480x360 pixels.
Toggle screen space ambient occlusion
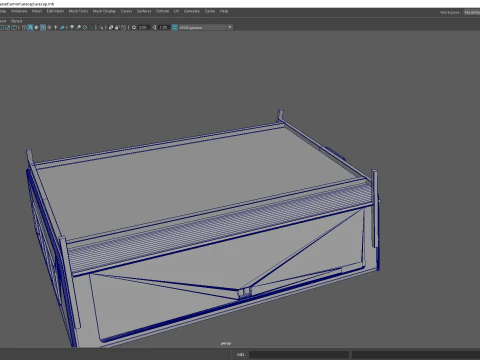click(72, 27)
